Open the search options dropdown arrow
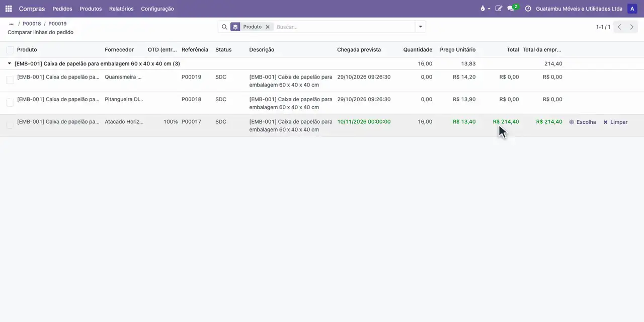This screenshot has height=322, width=644. 420,27
